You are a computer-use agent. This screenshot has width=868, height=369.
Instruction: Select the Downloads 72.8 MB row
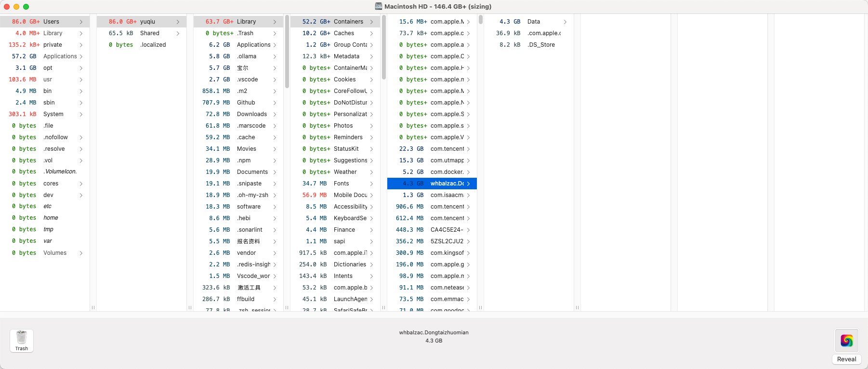pyautogui.click(x=238, y=114)
